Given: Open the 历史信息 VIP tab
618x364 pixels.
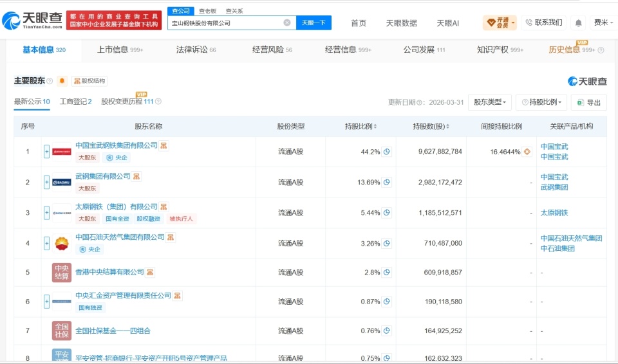Looking at the screenshot, I should pos(572,50).
